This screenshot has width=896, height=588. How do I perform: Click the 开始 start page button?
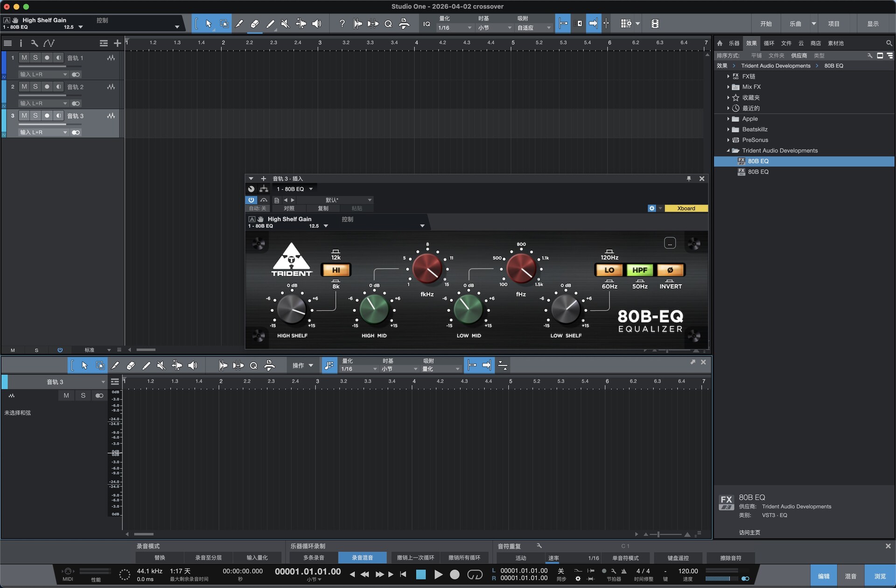pyautogui.click(x=766, y=24)
